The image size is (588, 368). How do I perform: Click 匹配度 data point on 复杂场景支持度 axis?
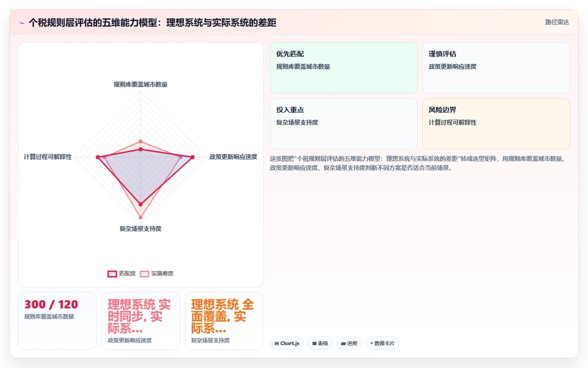pyautogui.click(x=141, y=204)
